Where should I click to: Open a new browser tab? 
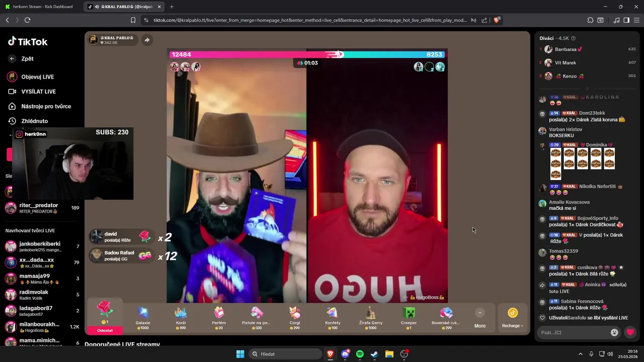[x=172, y=7]
